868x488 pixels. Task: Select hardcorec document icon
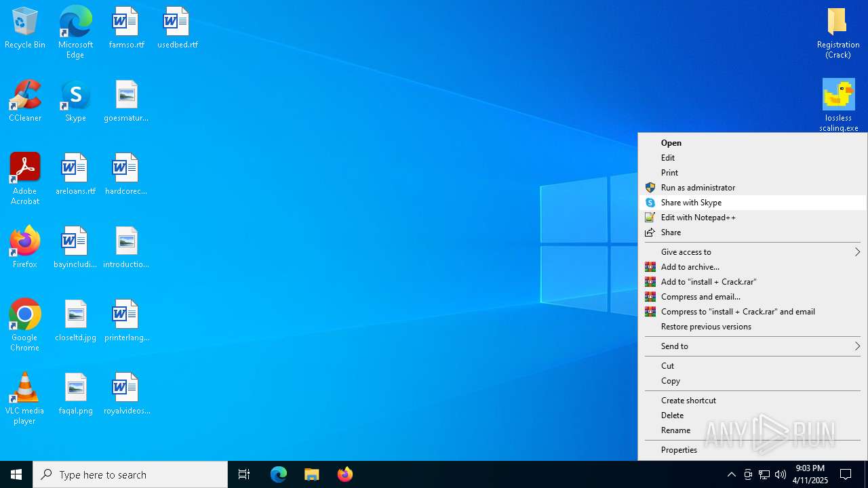[126, 175]
